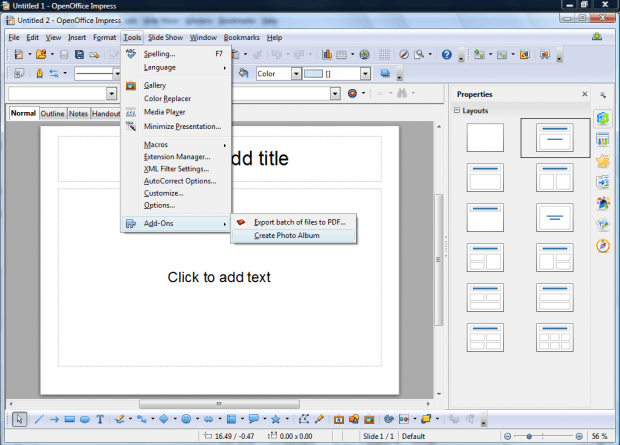This screenshot has width=620, height=445.
Task: Click the "Click to add text" placeholder
Action: pos(219,277)
